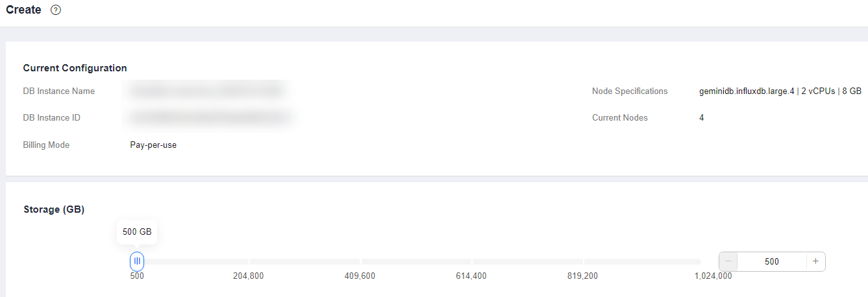Set slider to the 204,800 mark label

point(249,276)
